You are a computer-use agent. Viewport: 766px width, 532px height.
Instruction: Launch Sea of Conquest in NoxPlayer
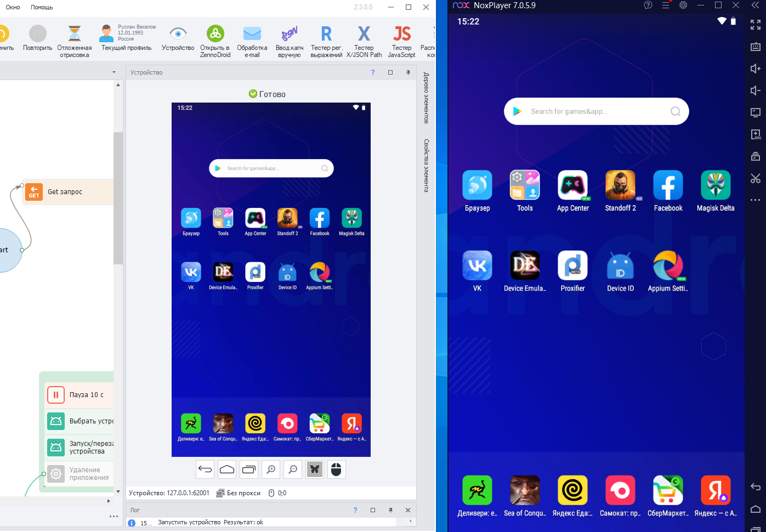525,496
